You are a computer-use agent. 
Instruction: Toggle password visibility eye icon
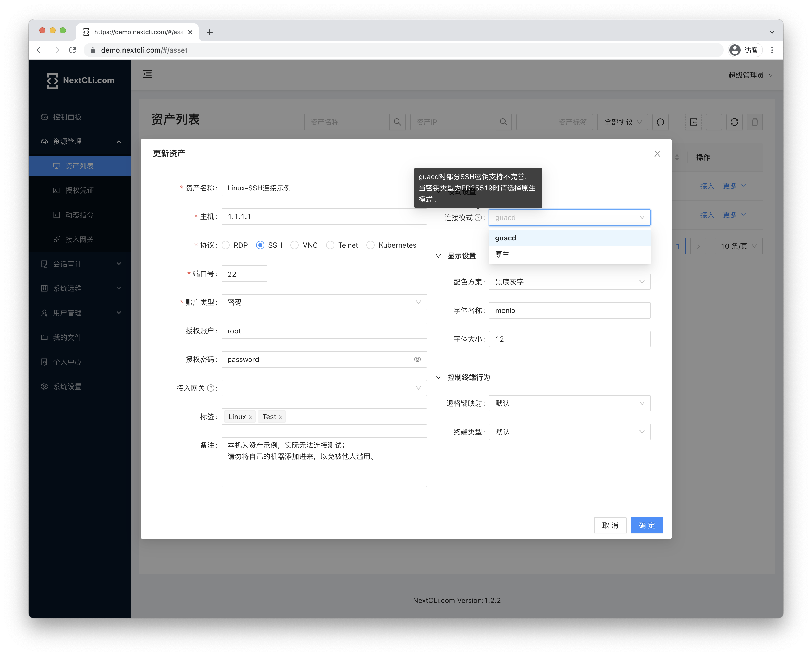(417, 359)
